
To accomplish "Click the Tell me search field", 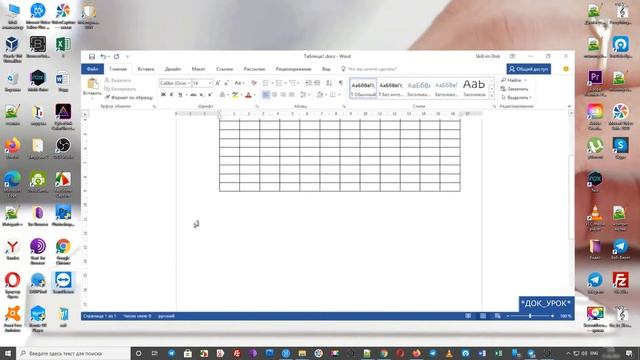I will pyautogui.click(x=371, y=69).
